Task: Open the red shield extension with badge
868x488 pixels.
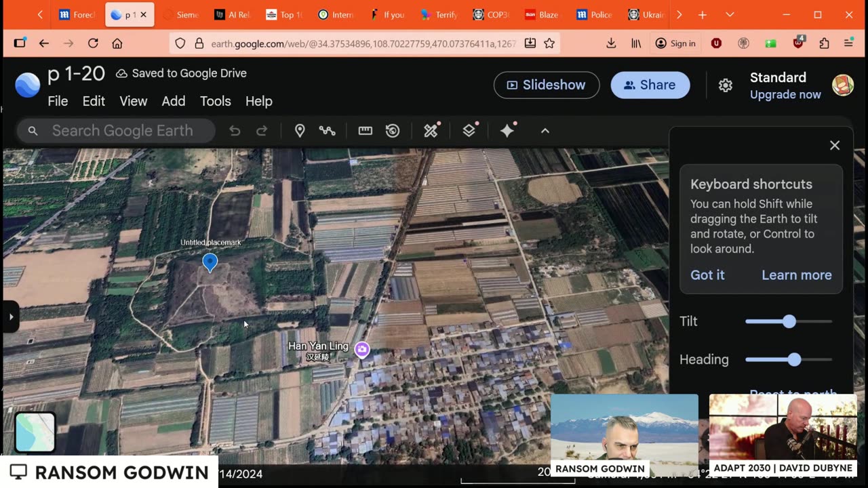Action: tap(799, 43)
